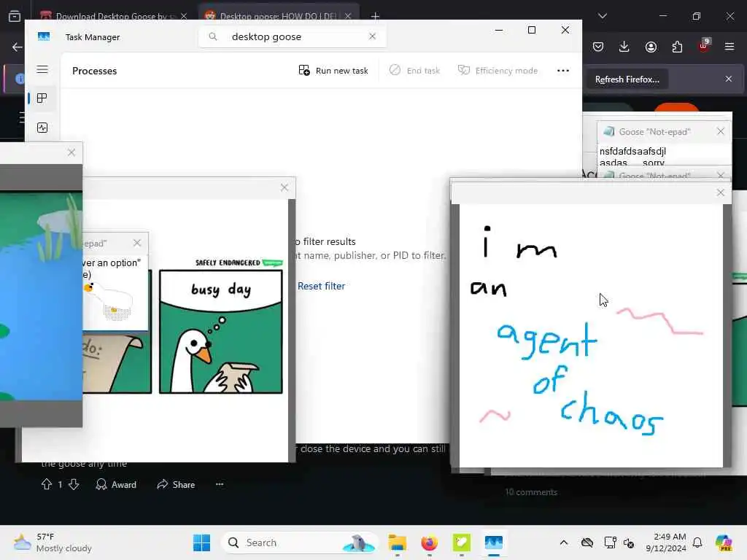The width and height of the screenshot is (747, 560).
Task: Switch to 'Desktop goose: HOW DO I' tab
Action: (278, 16)
